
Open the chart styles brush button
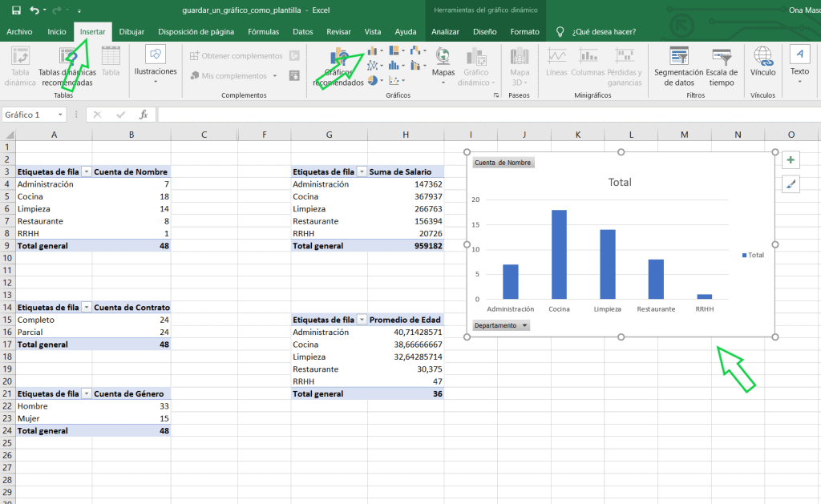click(x=791, y=183)
